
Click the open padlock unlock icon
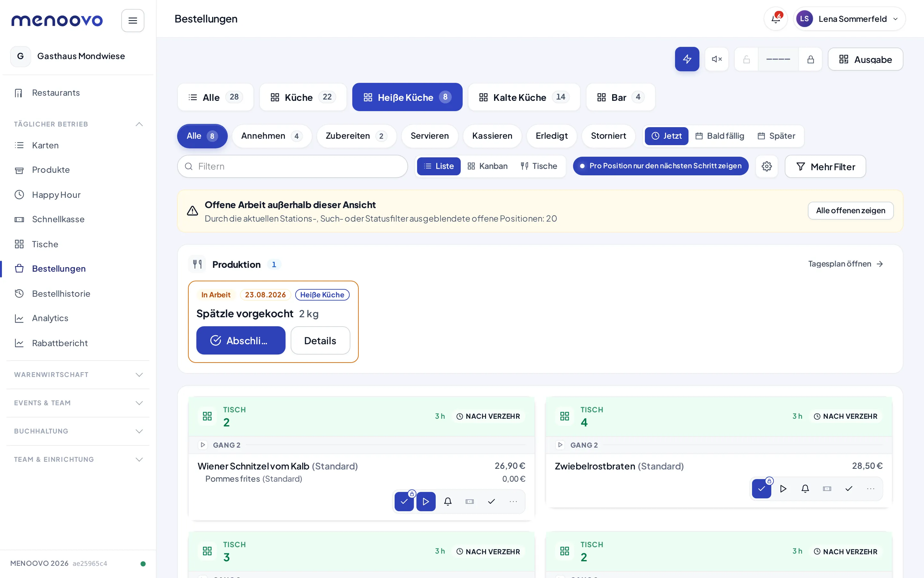pos(747,59)
